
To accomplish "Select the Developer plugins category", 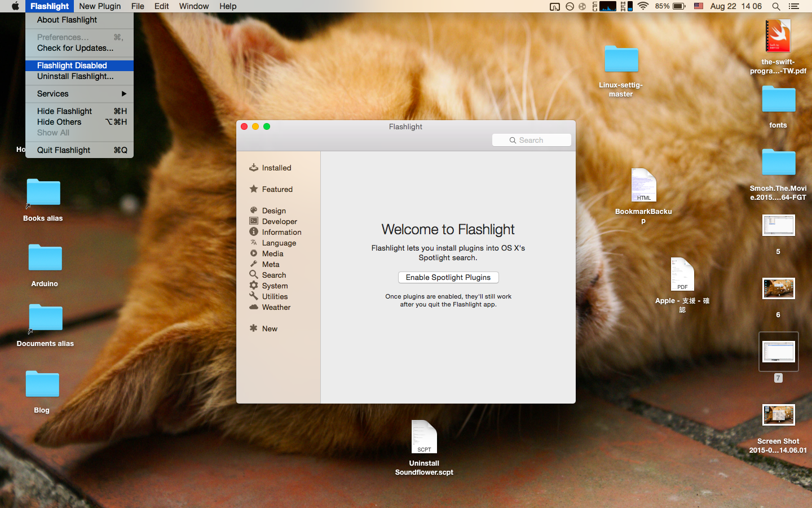I will click(280, 221).
